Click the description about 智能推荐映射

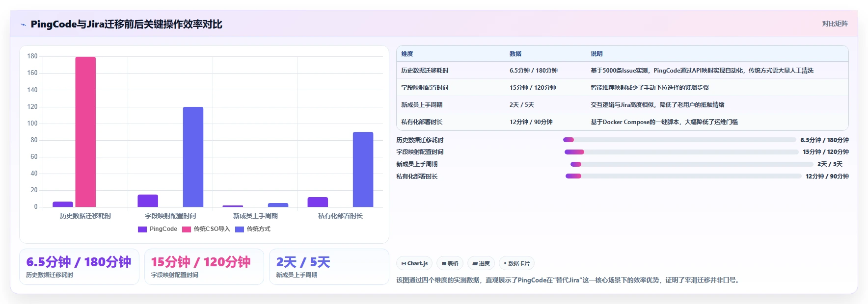point(650,88)
